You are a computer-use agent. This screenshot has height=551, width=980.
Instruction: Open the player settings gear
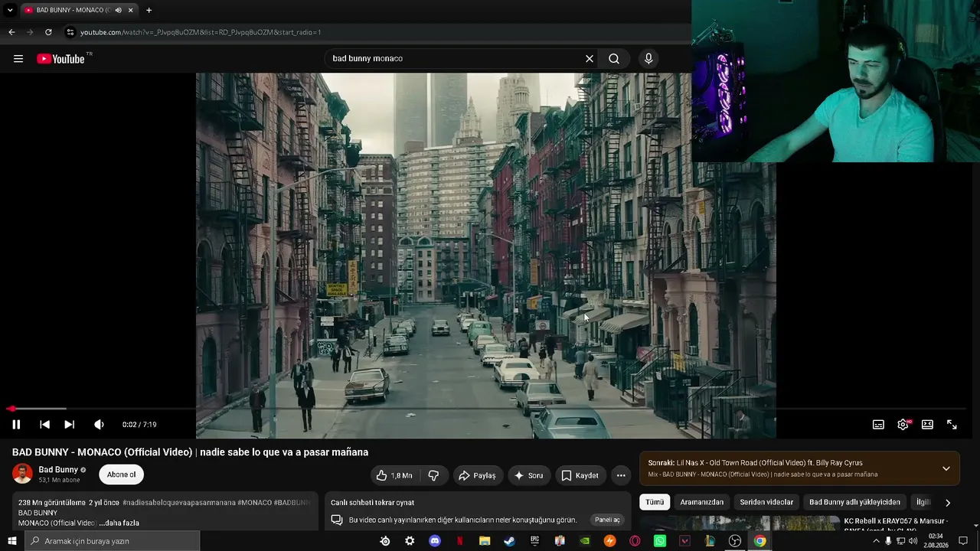(903, 425)
